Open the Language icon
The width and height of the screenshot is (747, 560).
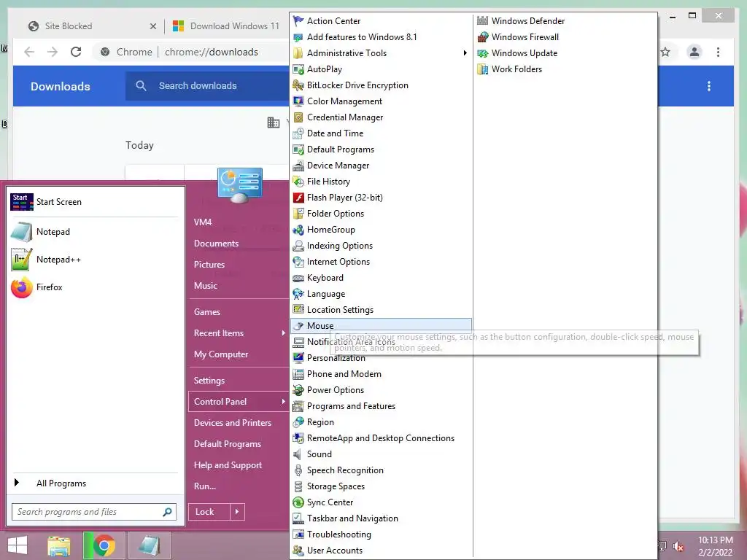(298, 294)
